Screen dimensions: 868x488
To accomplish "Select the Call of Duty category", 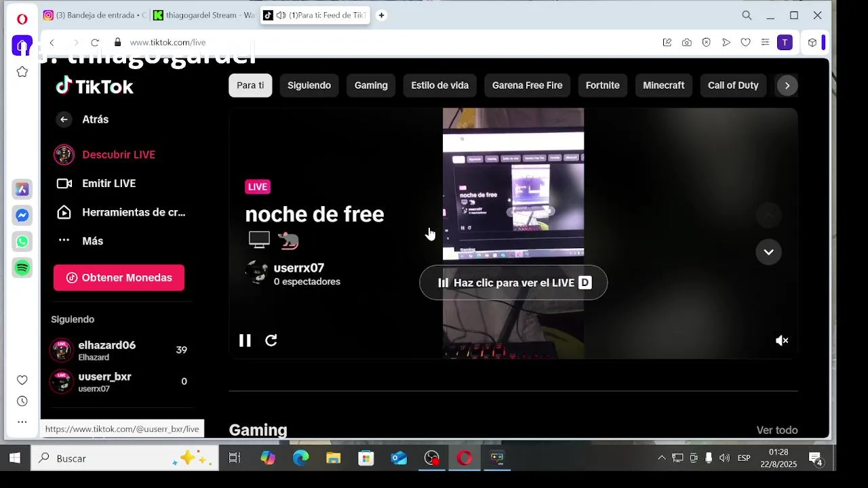I will (x=733, y=85).
